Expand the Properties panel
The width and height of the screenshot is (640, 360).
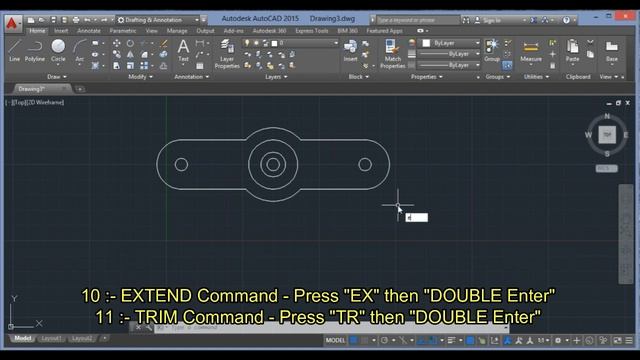[x=427, y=76]
